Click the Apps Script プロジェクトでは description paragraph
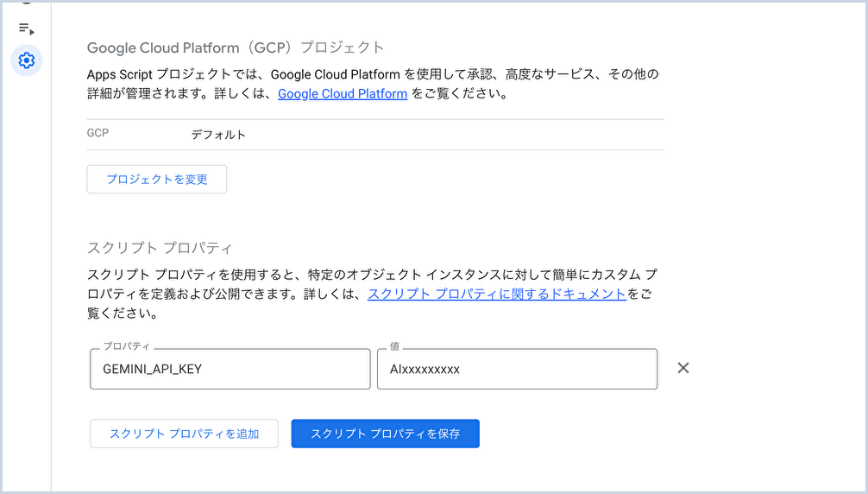This screenshot has height=494, width=868. point(373,84)
